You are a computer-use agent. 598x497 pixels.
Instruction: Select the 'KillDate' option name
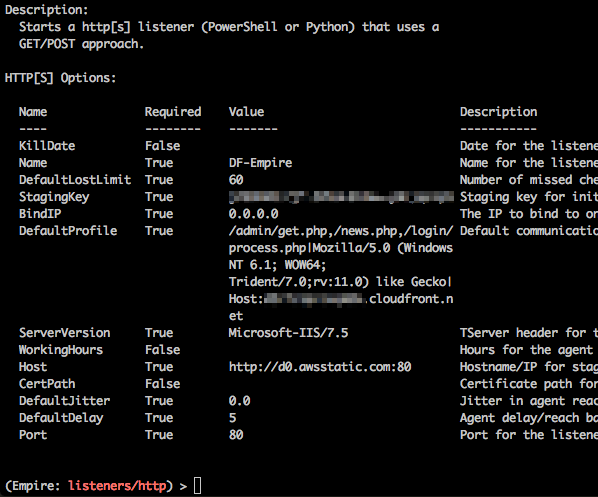pyautogui.click(x=47, y=146)
